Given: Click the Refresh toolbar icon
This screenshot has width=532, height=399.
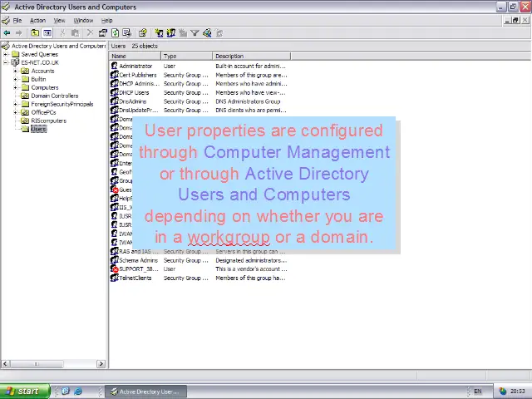Looking at the screenshot, I should click(x=115, y=33).
